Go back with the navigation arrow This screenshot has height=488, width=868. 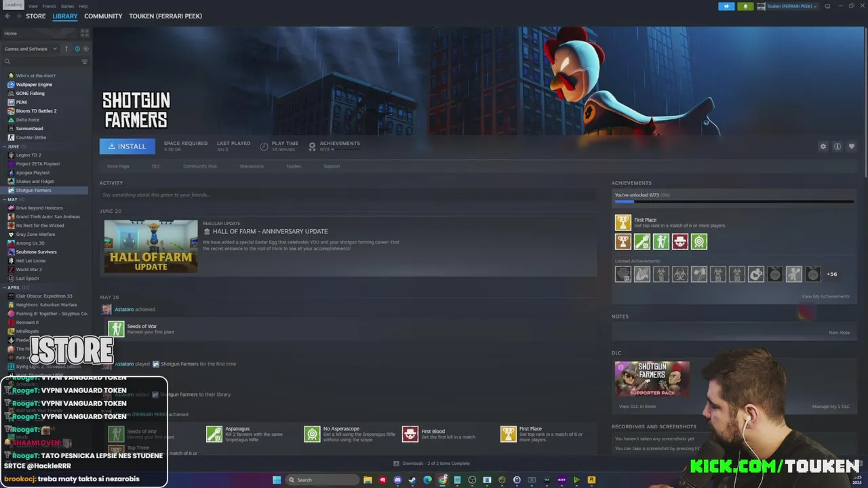8,16
